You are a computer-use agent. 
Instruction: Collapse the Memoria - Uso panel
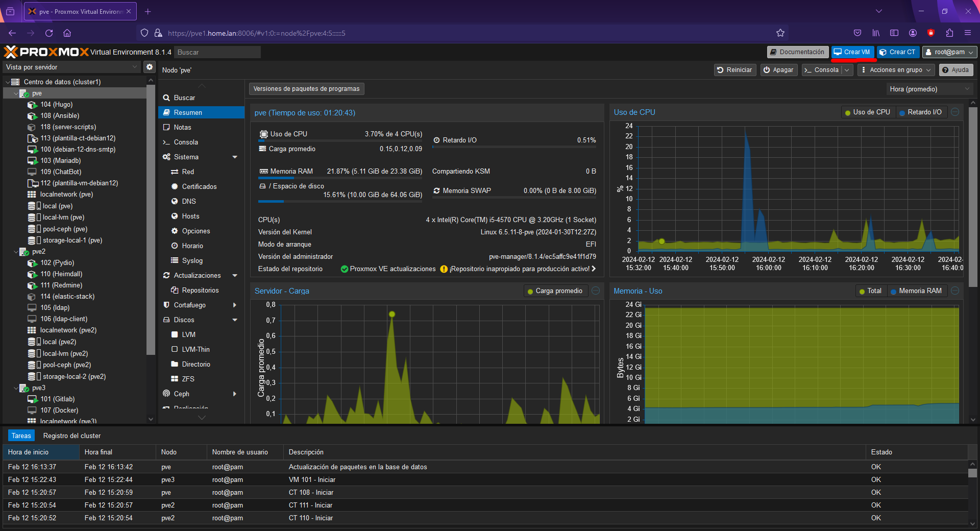(955, 291)
